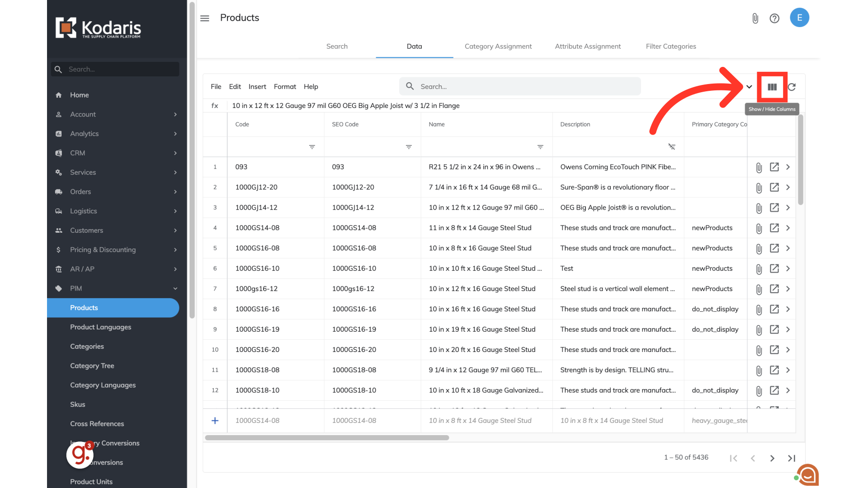
Task: Switch to Category Assignment tab
Action: pyautogui.click(x=498, y=46)
